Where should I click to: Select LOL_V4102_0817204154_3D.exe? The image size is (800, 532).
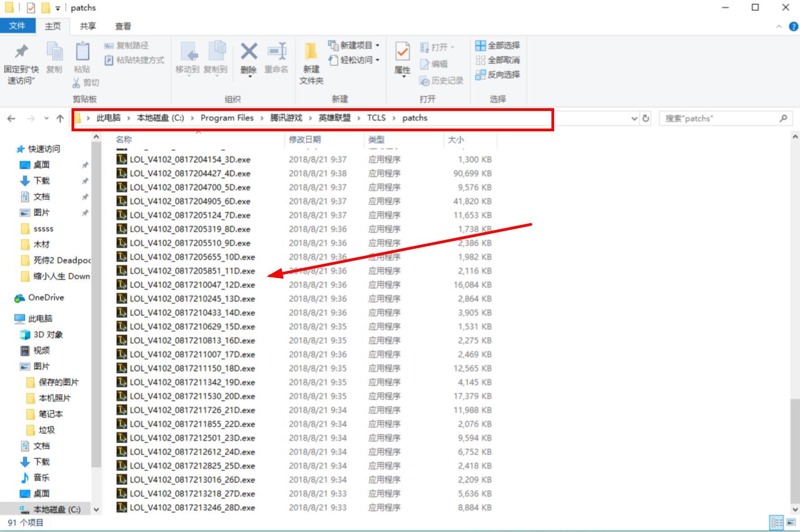190,159
